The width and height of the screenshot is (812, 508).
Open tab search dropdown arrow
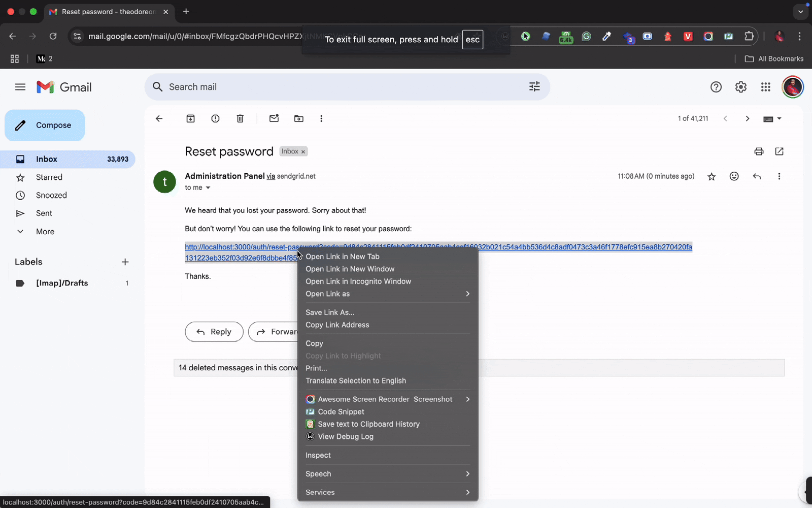click(x=800, y=11)
